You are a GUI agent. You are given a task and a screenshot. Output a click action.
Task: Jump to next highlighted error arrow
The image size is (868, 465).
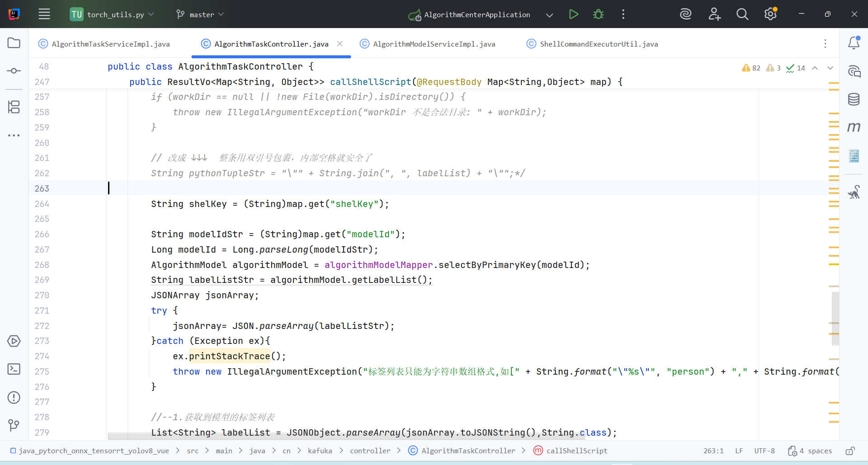point(830,68)
